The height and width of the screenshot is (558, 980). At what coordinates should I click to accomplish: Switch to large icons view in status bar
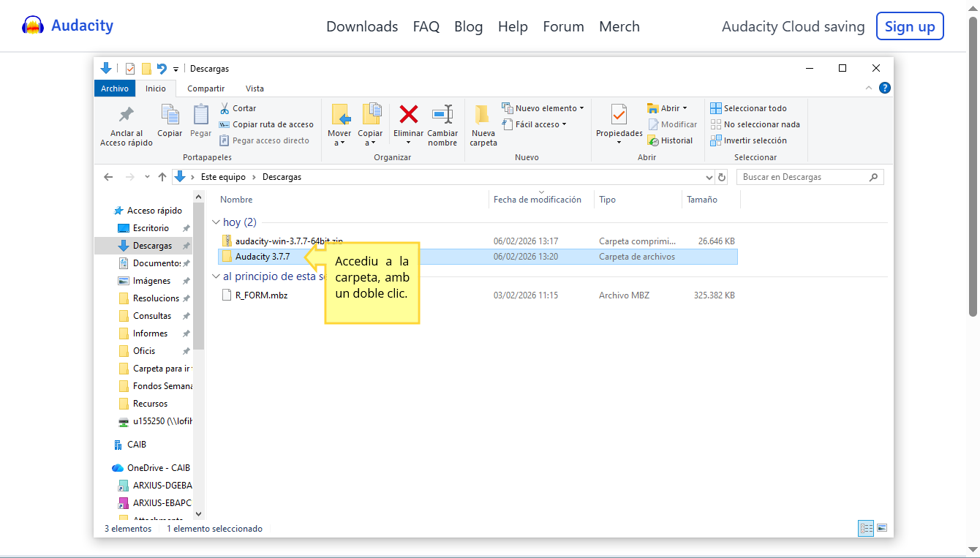click(x=882, y=528)
